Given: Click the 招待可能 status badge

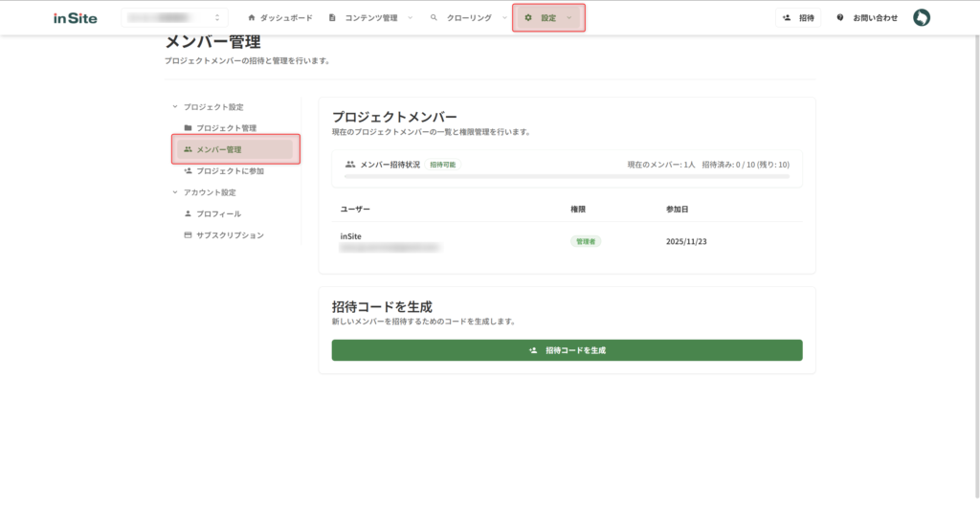Looking at the screenshot, I should click(x=442, y=165).
